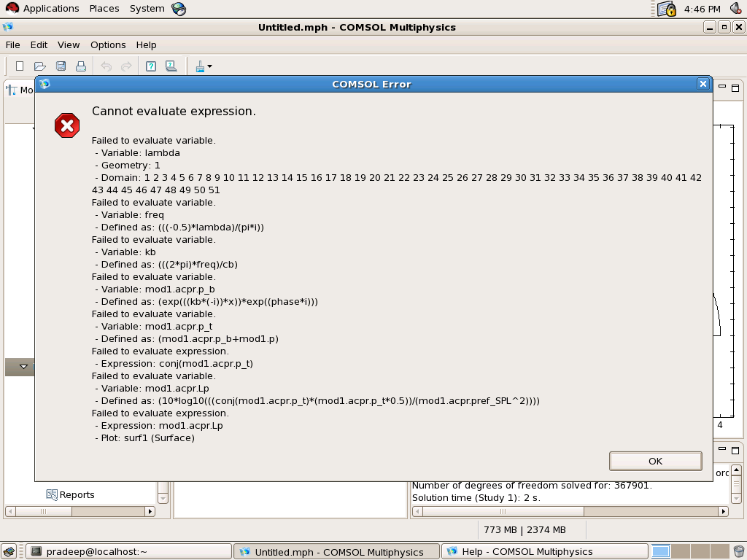Click the New model toolbar icon
The height and width of the screenshot is (560, 747).
[20, 66]
